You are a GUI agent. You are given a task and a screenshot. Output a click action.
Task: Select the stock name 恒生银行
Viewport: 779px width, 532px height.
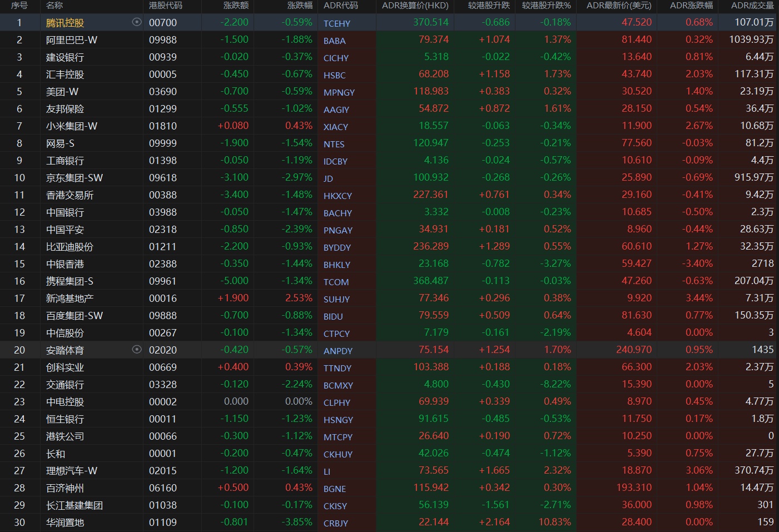[x=65, y=419]
